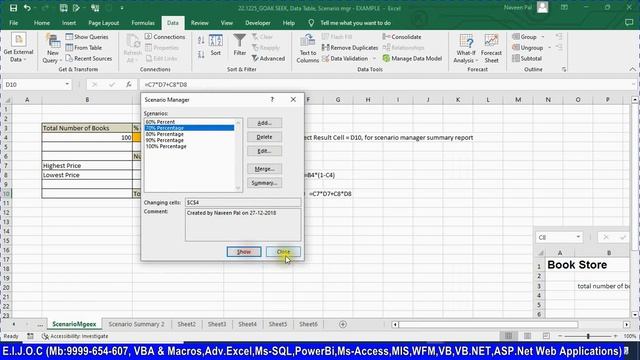Image resolution: width=640 pixels, height=360 pixels.
Task: Launch Text to Columns
Action: click(307, 48)
